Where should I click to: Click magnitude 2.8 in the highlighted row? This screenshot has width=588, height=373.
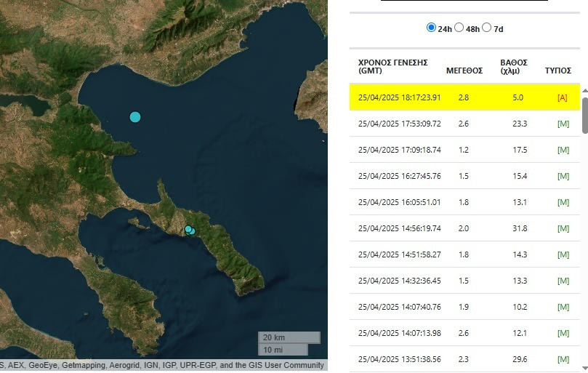(464, 97)
